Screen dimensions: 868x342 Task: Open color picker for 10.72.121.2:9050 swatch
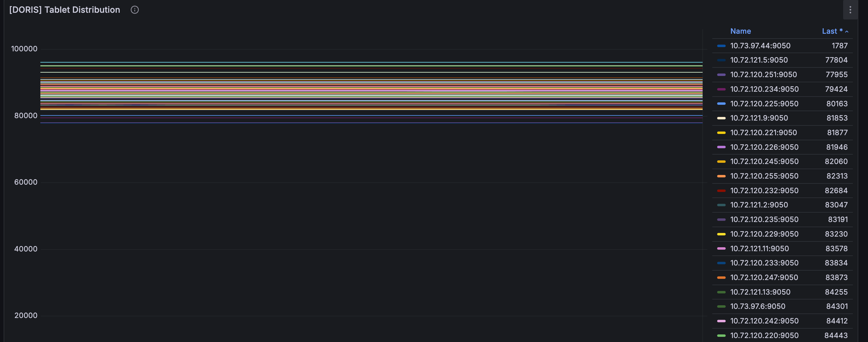[721, 205]
